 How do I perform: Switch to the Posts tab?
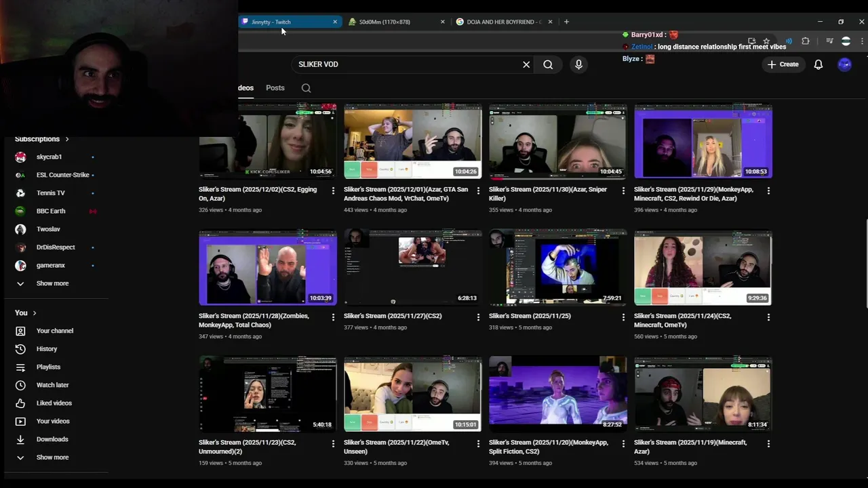tap(275, 88)
